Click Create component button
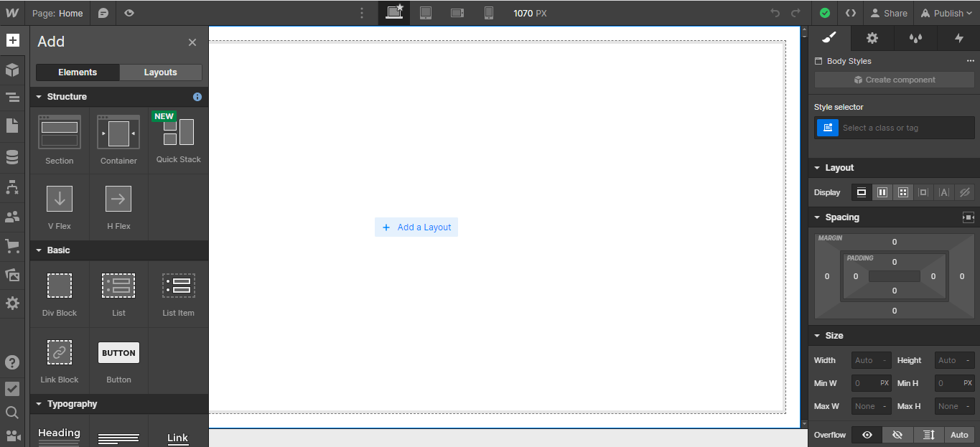The image size is (980, 447). click(895, 80)
